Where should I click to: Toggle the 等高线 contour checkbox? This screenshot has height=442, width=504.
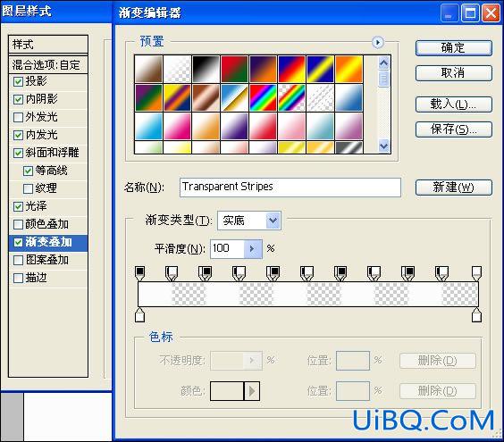[x=28, y=171]
